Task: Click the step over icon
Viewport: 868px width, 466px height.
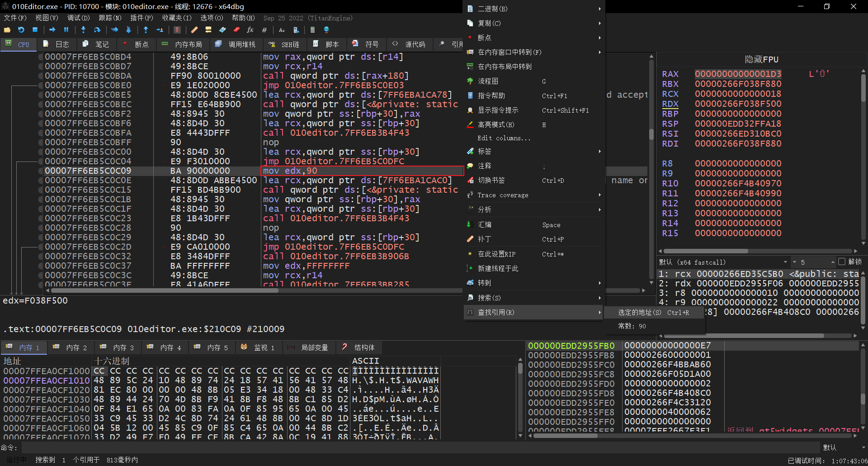Action: (97, 30)
